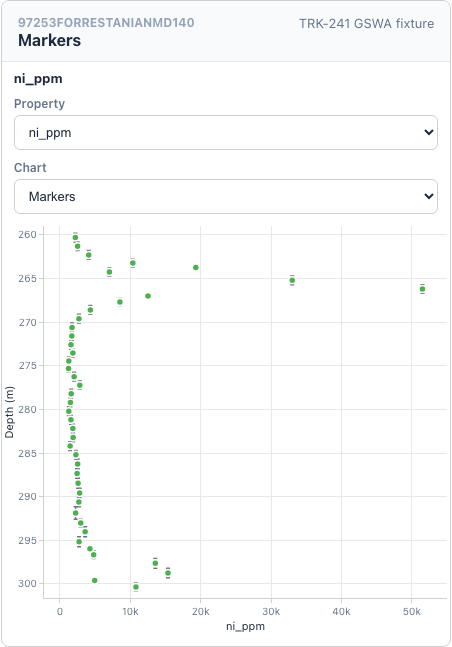Screen dimensions: 452x647
Task: Click the 40k x-axis tick label
Action: 341,612
